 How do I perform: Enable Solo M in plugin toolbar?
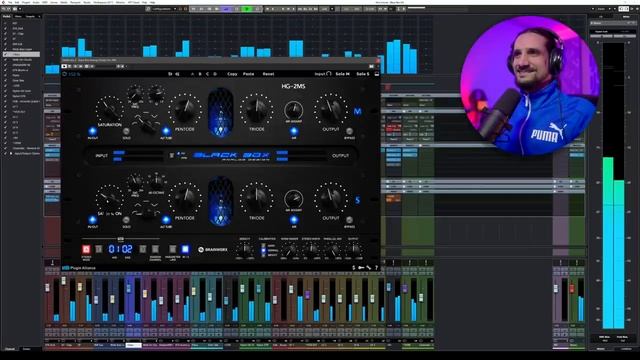point(342,74)
